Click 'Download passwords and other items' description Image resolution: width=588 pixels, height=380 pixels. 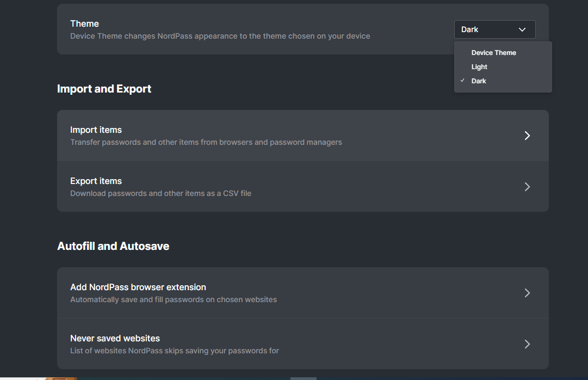160,193
